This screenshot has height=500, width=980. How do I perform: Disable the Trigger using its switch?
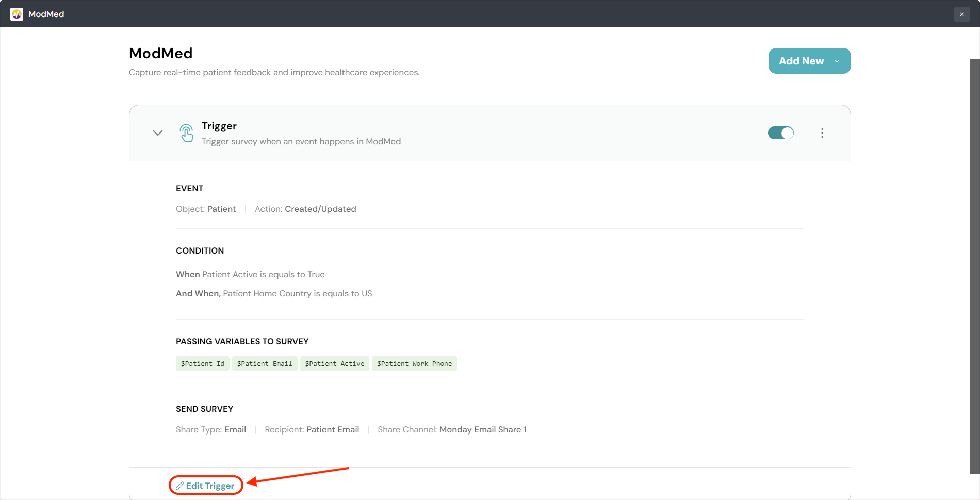(780, 132)
